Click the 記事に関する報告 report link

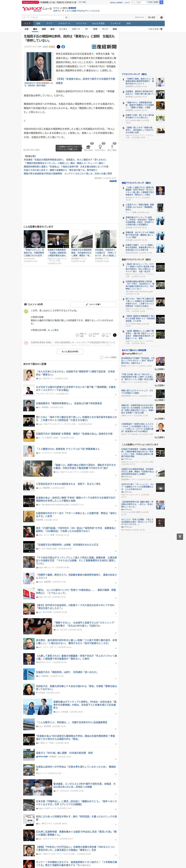pos(32,150)
